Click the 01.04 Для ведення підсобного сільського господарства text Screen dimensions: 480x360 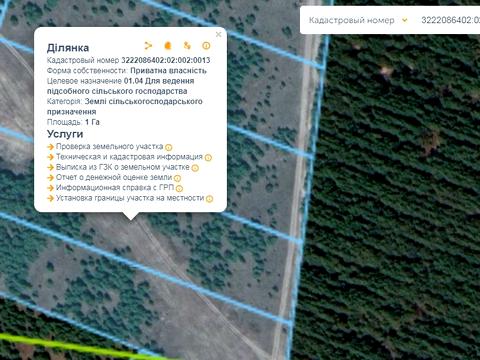pos(120,86)
